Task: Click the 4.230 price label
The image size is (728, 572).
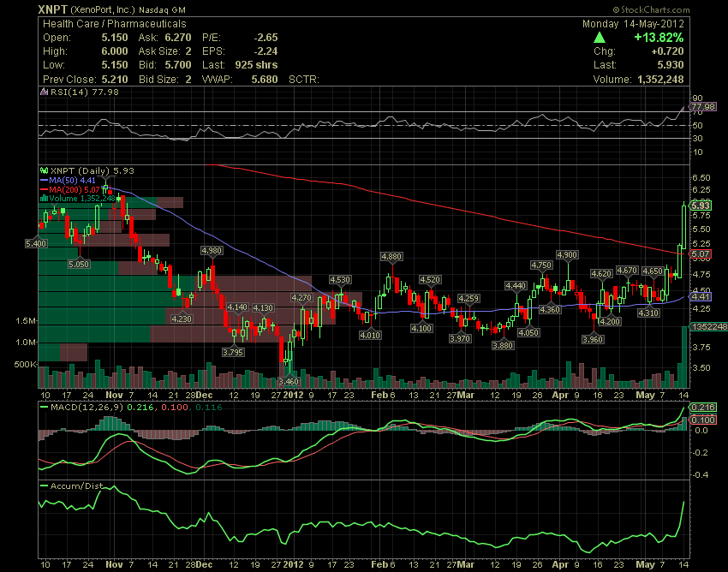Action: point(182,319)
